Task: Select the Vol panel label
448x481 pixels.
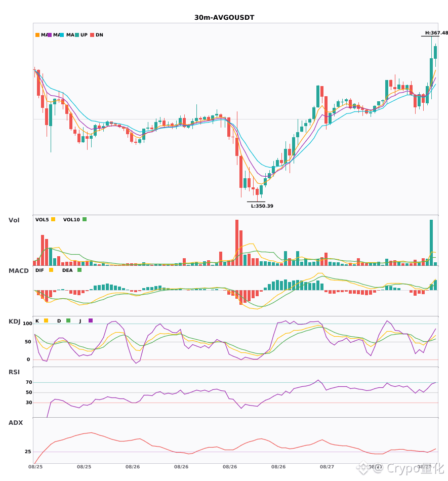Action: [x=14, y=220]
